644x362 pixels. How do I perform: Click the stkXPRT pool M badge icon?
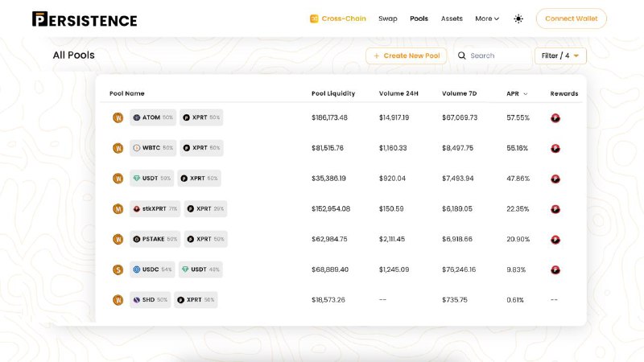(118, 209)
